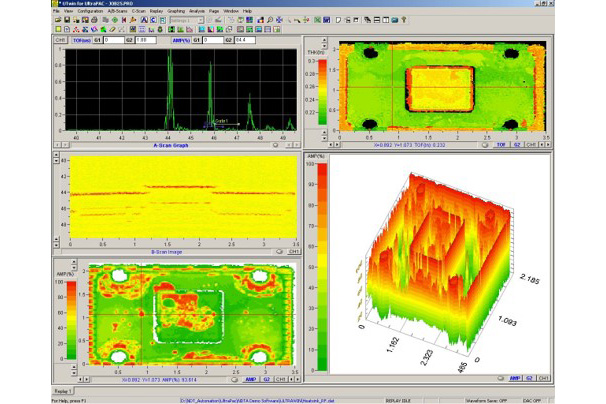Image resolution: width=606 pixels, height=404 pixels.
Task: Click the CH1 button left of TOF(us)
Action: tap(58, 39)
